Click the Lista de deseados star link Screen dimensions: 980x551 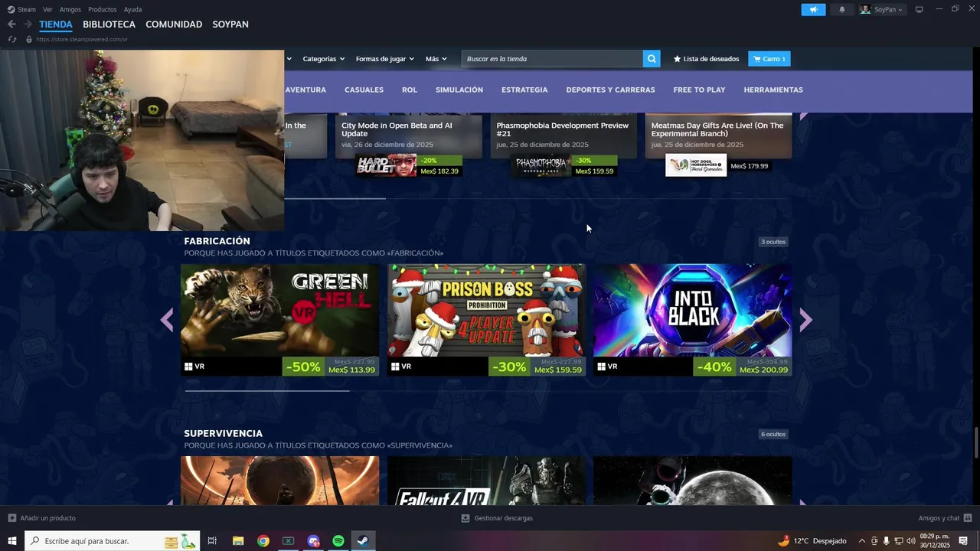706,59
